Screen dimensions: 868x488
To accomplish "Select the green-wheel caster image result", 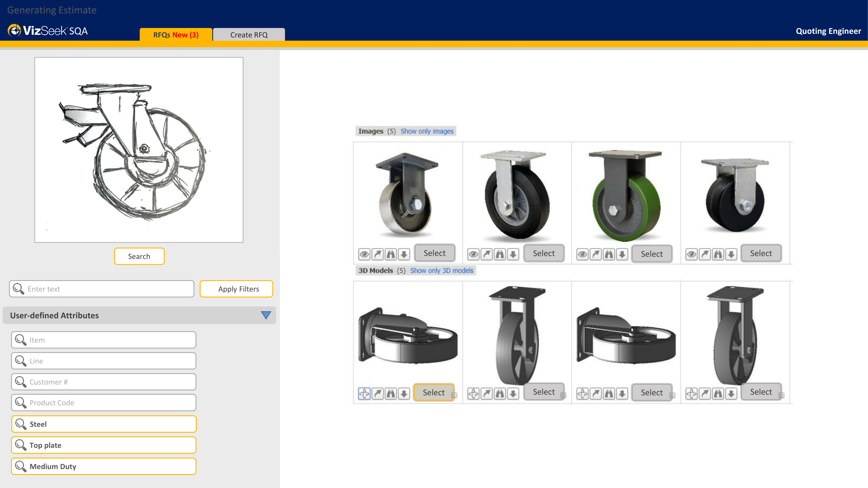I will click(652, 254).
